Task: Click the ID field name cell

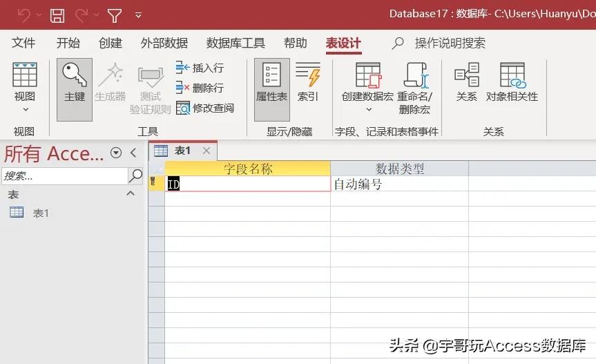Action: tap(248, 184)
